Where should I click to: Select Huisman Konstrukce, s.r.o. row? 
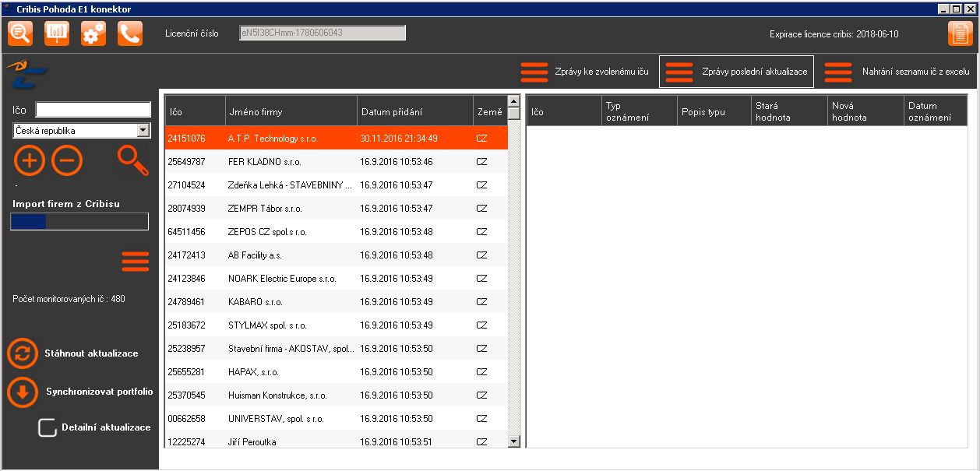click(336, 395)
